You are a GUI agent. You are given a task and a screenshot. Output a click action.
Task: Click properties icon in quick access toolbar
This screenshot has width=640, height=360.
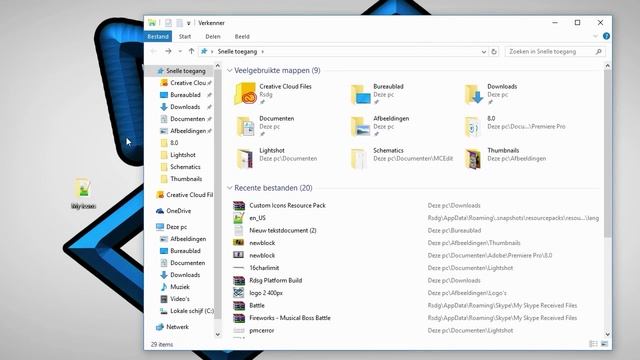(168, 23)
